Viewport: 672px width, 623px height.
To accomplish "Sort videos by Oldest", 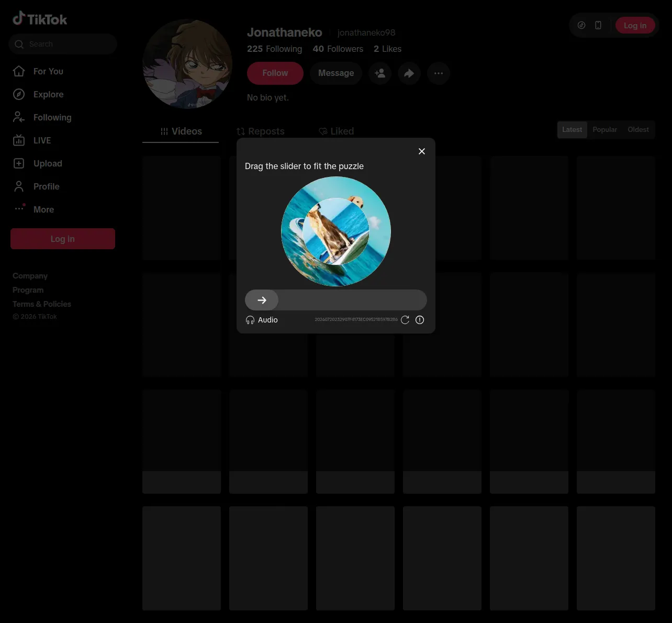I will pos(638,129).
